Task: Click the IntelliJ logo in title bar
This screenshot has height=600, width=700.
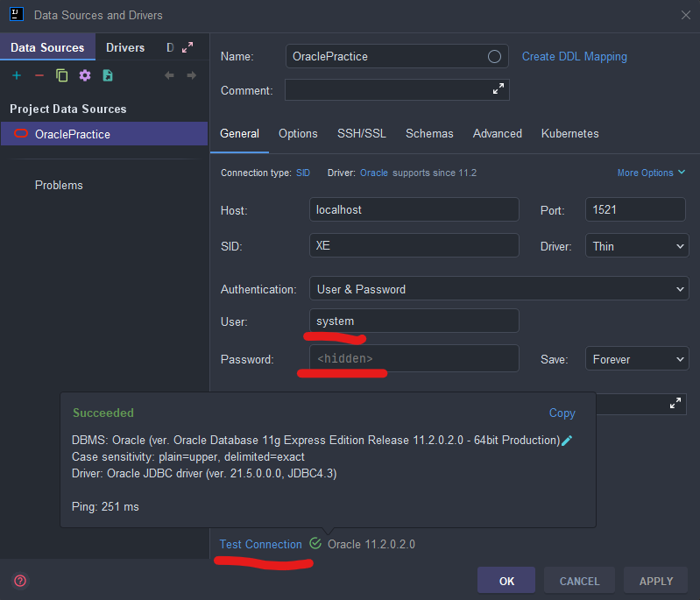Action: click(x=17, y=14)
